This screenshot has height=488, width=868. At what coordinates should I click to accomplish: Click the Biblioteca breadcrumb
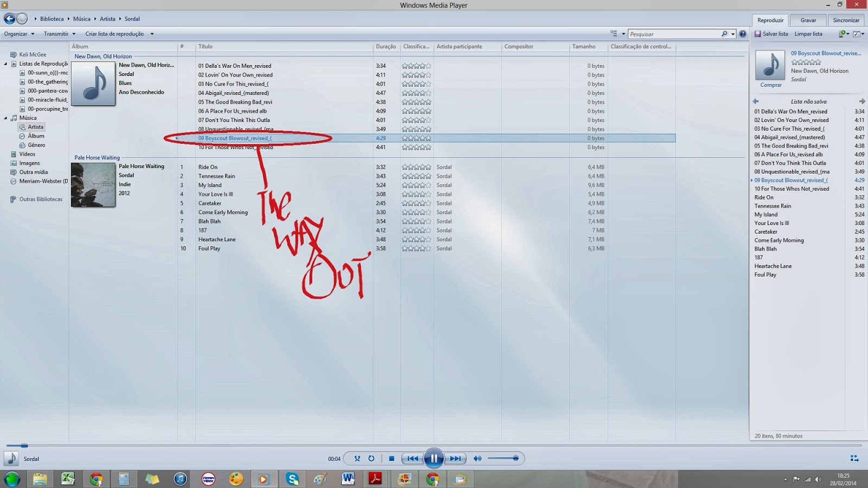tap(52, 19)
